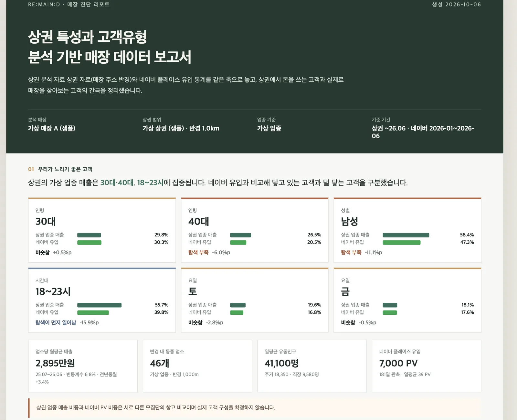Click the '+0.5%p' difference in 30대 card
This screenshot has width=517, height=420.
point(62,252)
